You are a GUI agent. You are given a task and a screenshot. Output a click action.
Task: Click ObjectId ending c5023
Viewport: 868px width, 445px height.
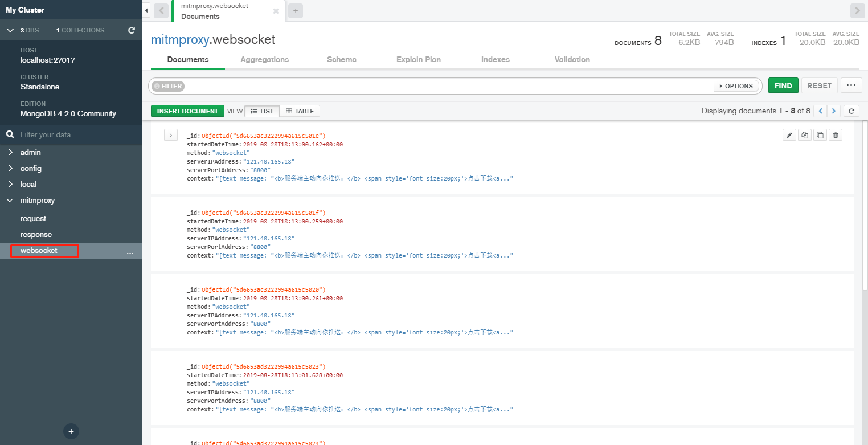click(264, 366)
